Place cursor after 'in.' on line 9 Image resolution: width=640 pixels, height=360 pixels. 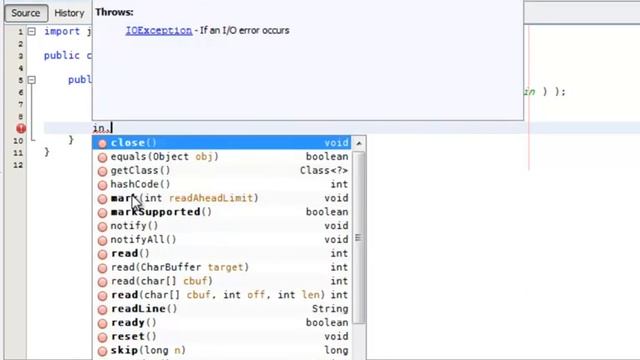111,128
